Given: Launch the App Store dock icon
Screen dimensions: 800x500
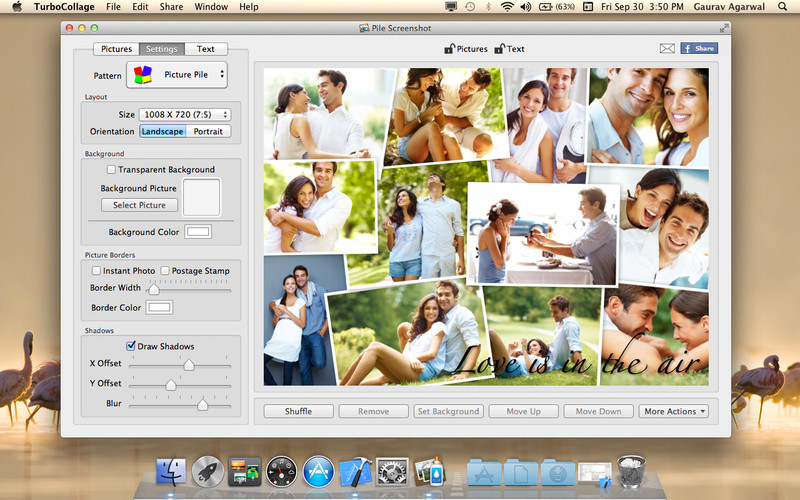Looking at the screenshot, I should (x=318, y=471).
